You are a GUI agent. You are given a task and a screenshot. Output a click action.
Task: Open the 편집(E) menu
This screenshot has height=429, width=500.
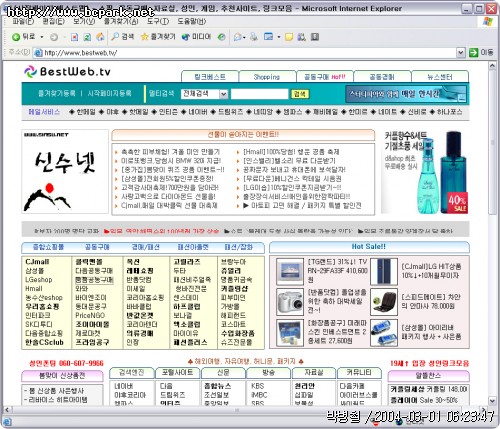click(x=53, y=21)
